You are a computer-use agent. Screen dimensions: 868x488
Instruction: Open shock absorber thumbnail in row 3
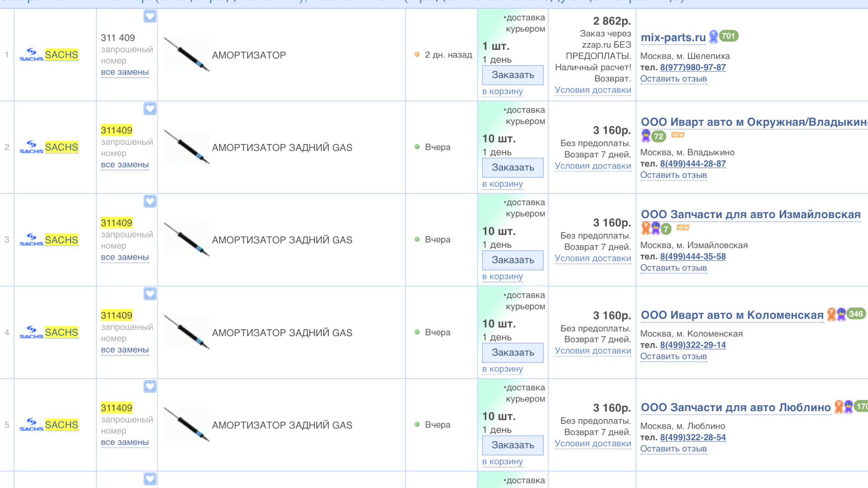pyautogui.click(x=186, y=239)
